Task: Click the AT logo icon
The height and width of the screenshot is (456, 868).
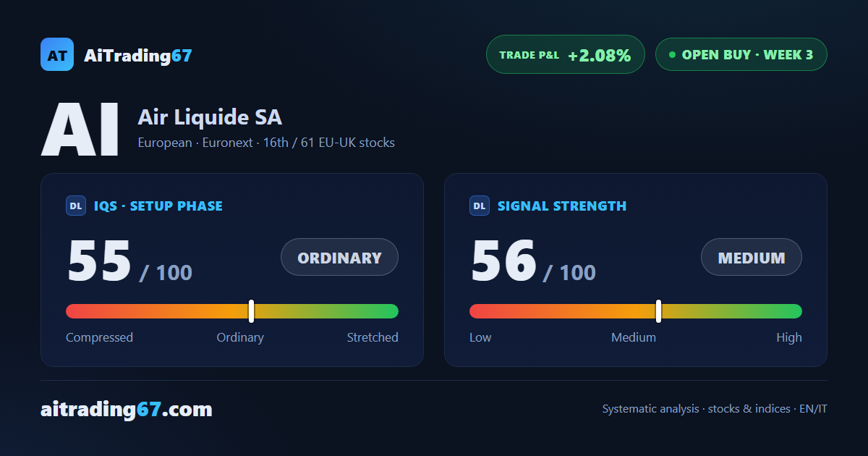Action: pos(57,54)
